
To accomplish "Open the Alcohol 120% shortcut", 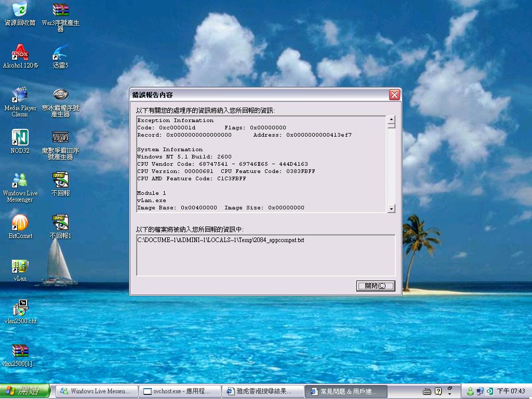I will (x=20, y=52).
